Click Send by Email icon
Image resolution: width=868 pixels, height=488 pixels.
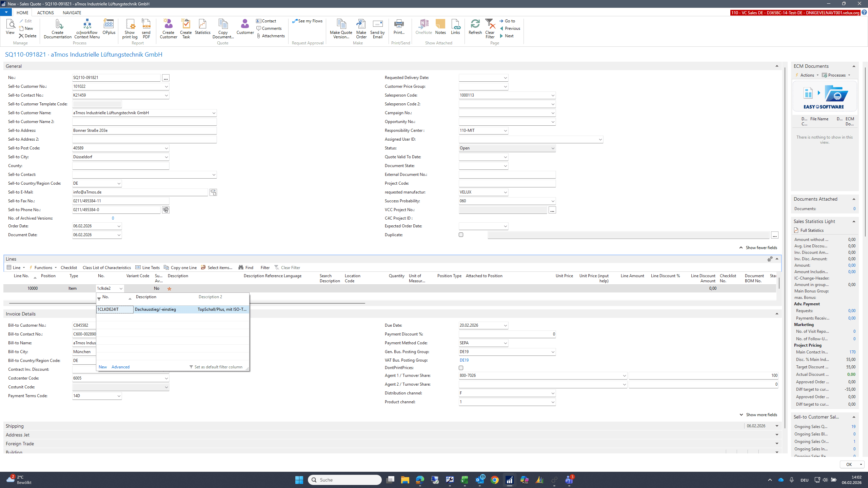click(x=377, y=29)
